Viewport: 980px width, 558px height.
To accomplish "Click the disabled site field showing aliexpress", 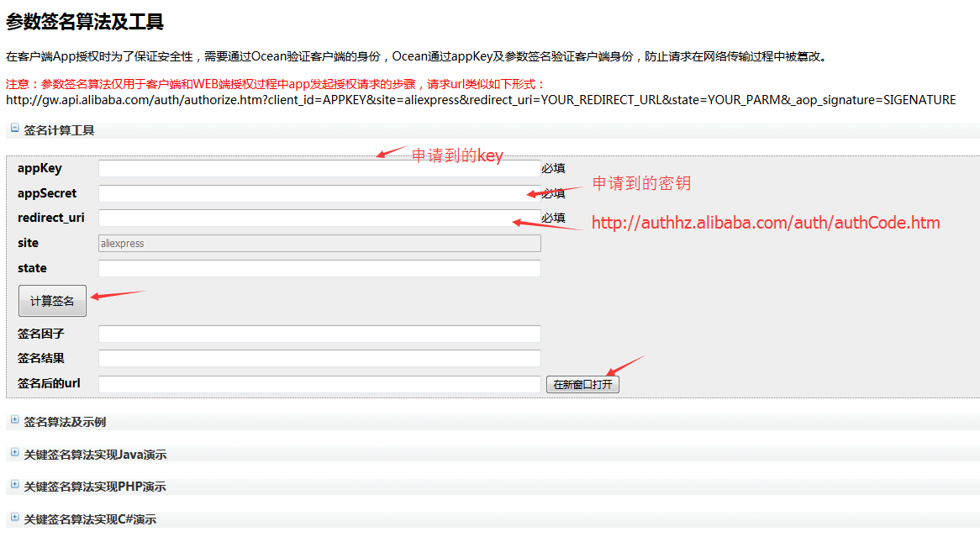I will click(319, 244).
